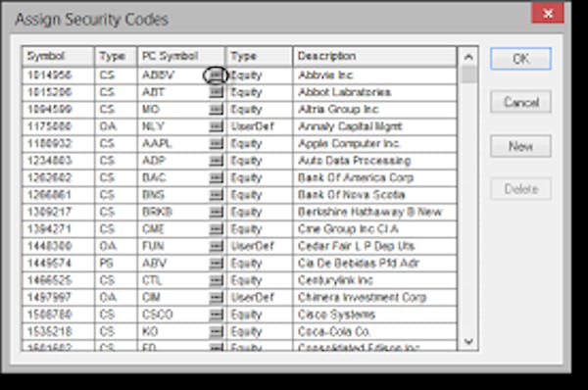Open lookup button for NLY PC symbol

[216, 126]
